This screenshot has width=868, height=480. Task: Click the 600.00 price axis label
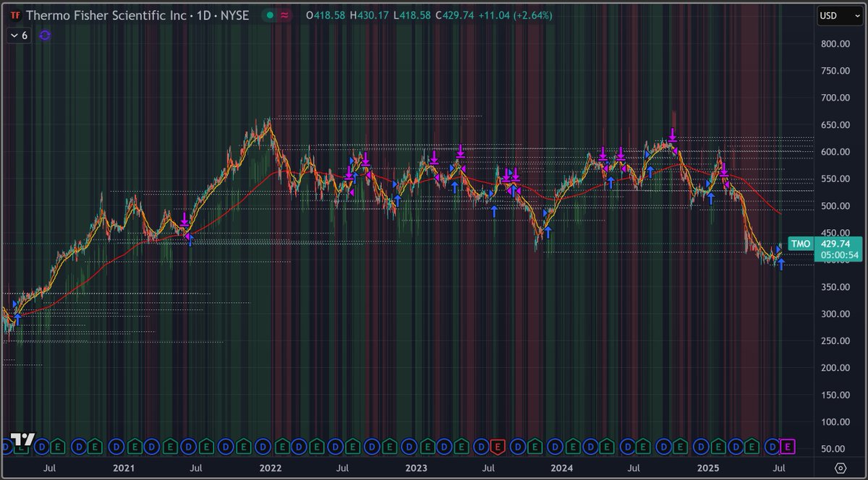point(834,152)
